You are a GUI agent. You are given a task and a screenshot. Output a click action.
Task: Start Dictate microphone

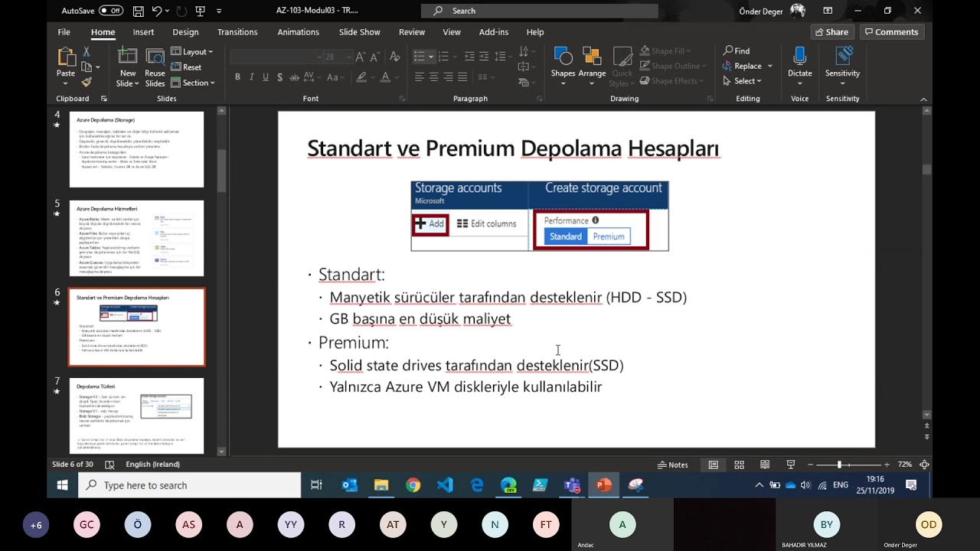tap(799, 63)
